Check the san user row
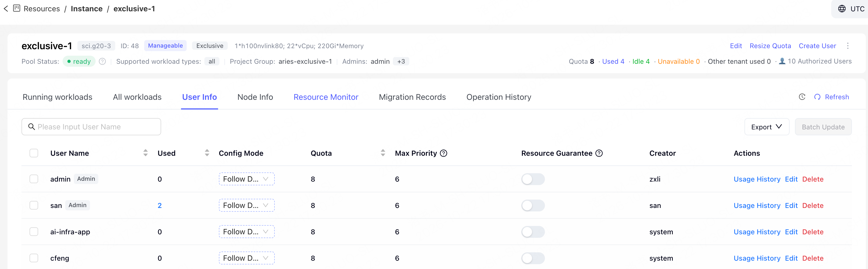The image size is (868, 269). [x=34, y=205]
